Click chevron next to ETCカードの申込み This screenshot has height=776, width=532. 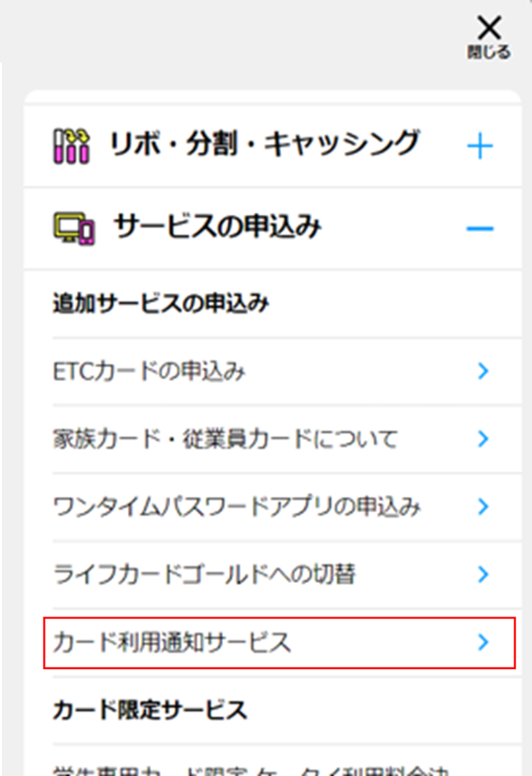tap(483, 371)
